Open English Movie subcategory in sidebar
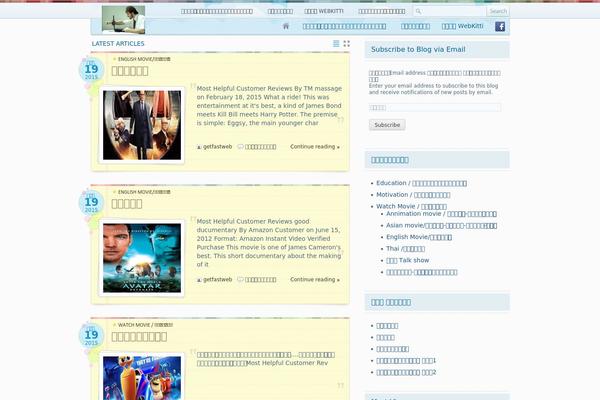 pos(419,237)
